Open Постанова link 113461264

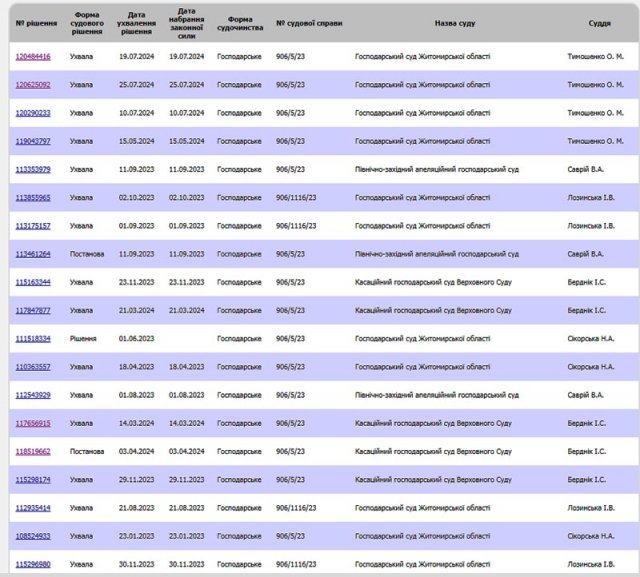point(33,254)
